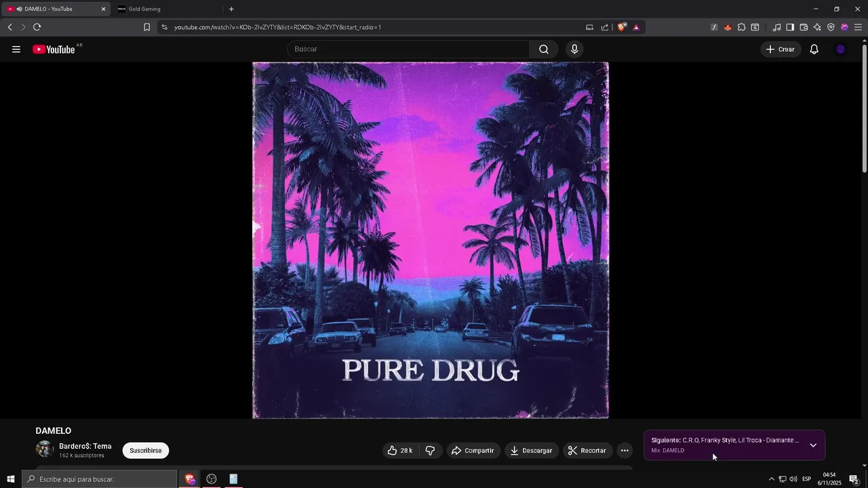Share the video via Compartir

coord(473,451)
